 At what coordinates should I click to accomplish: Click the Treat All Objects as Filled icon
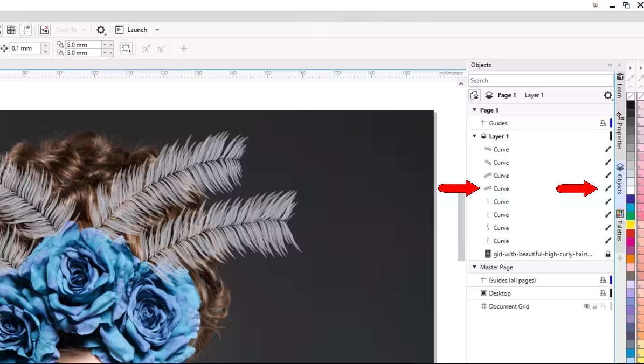click(x=126, y=48)
